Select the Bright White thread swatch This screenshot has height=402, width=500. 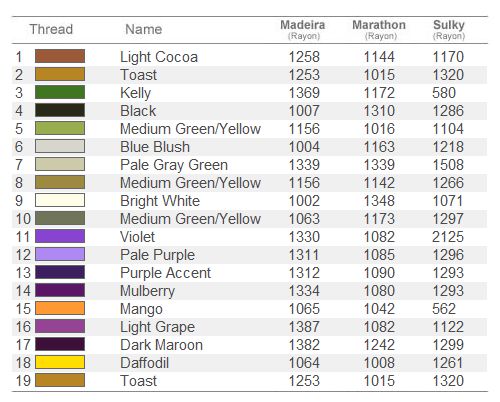click(60, 200)
